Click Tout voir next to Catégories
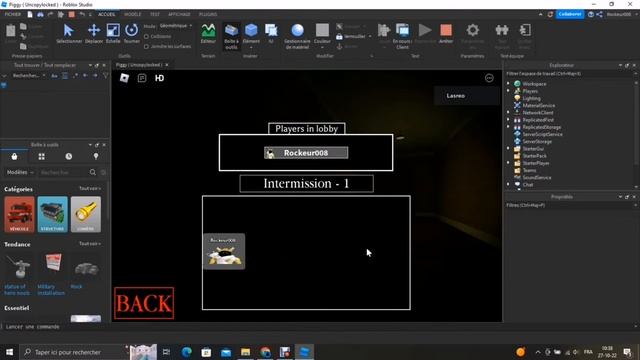 (x=90, y=189)
